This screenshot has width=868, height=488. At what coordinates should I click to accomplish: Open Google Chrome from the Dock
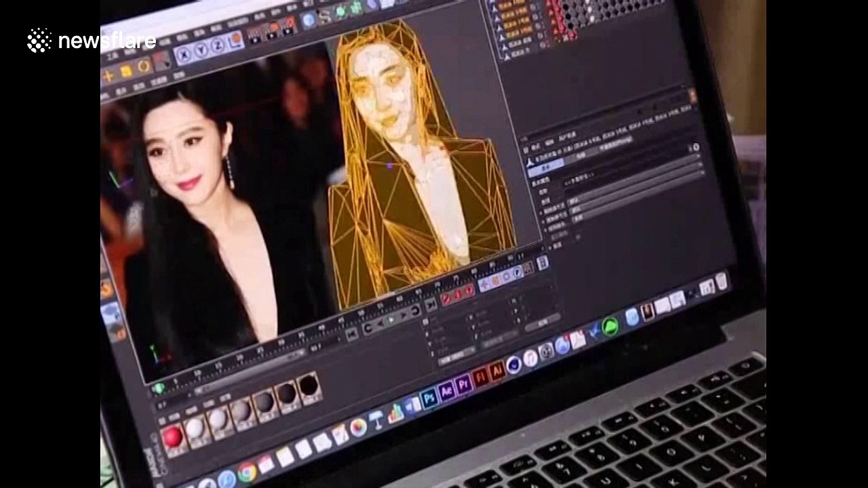point(247,472)
